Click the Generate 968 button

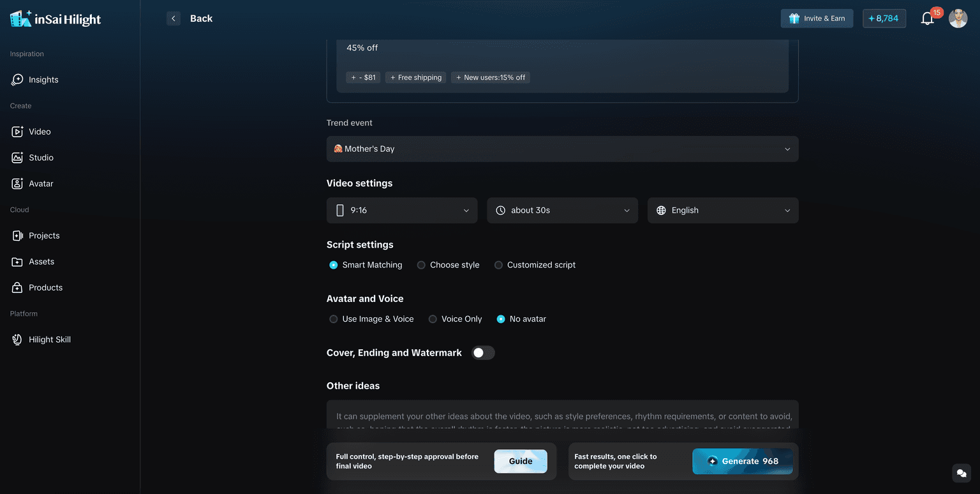[x=743, y=461]
